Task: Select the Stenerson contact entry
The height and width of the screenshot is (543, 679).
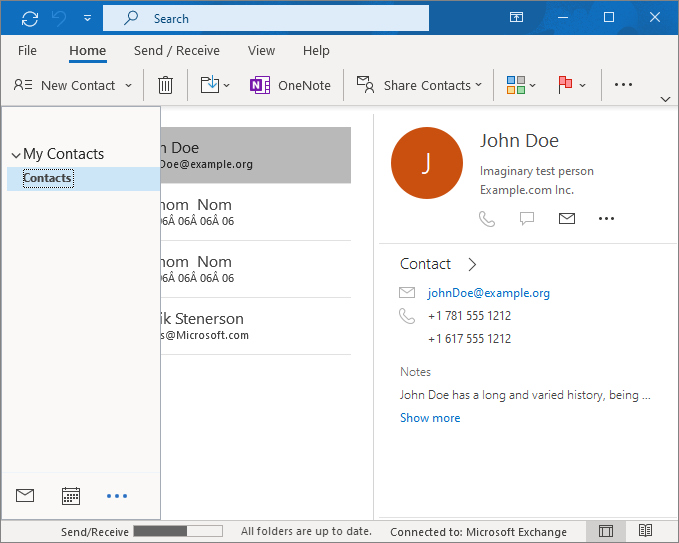Action: tap(255, 326)
